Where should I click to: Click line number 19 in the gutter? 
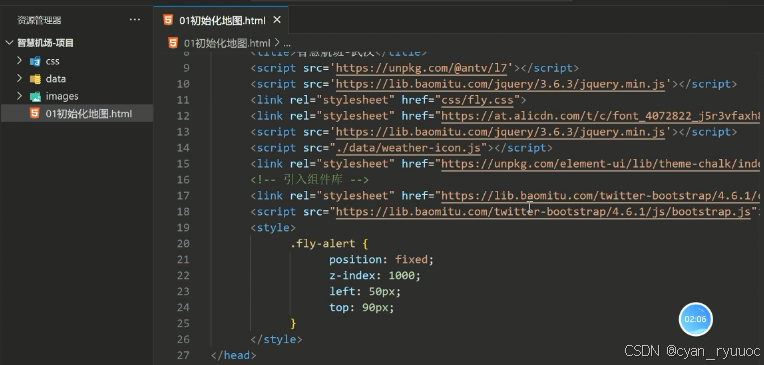coord(183,228)
